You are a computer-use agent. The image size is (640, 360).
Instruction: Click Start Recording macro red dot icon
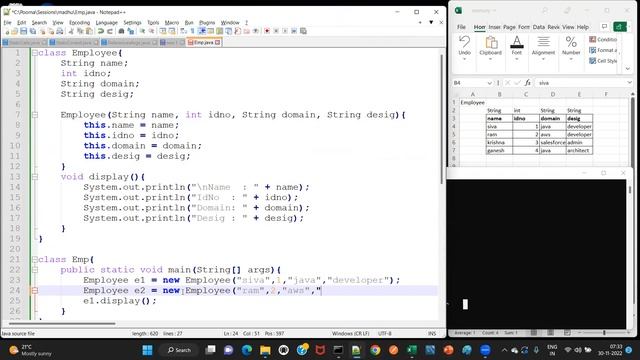click(267, 31)
